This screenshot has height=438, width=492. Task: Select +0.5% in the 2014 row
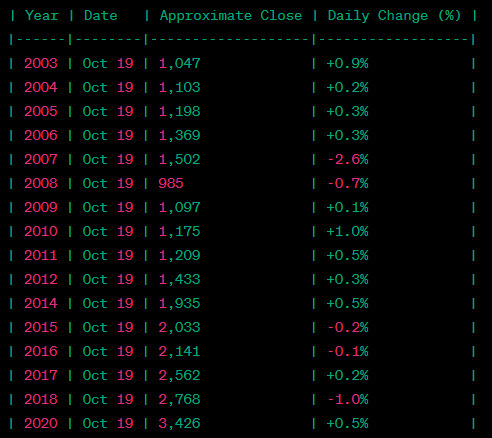348,303
